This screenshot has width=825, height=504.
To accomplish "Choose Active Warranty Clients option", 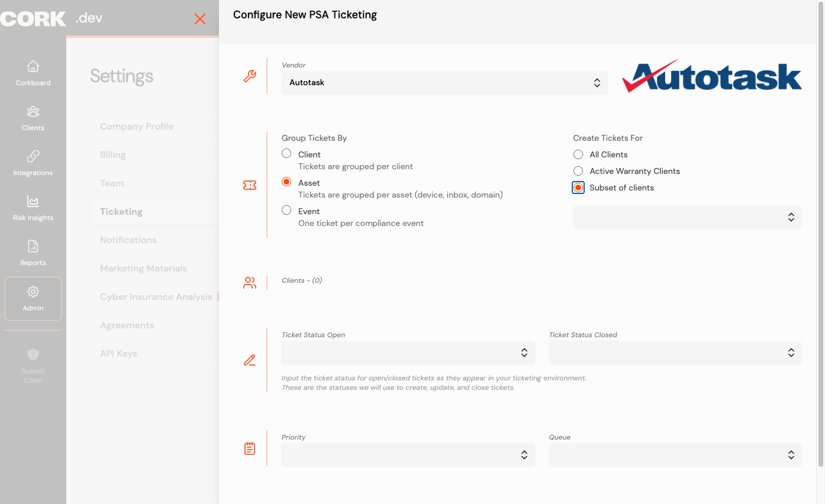I will tap(578, 171).
